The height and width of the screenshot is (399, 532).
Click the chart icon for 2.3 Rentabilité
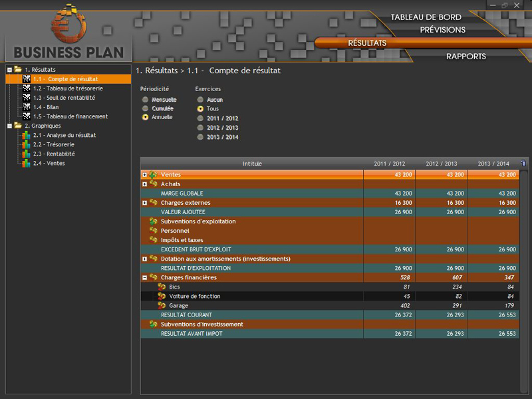[x=26, y=154]
